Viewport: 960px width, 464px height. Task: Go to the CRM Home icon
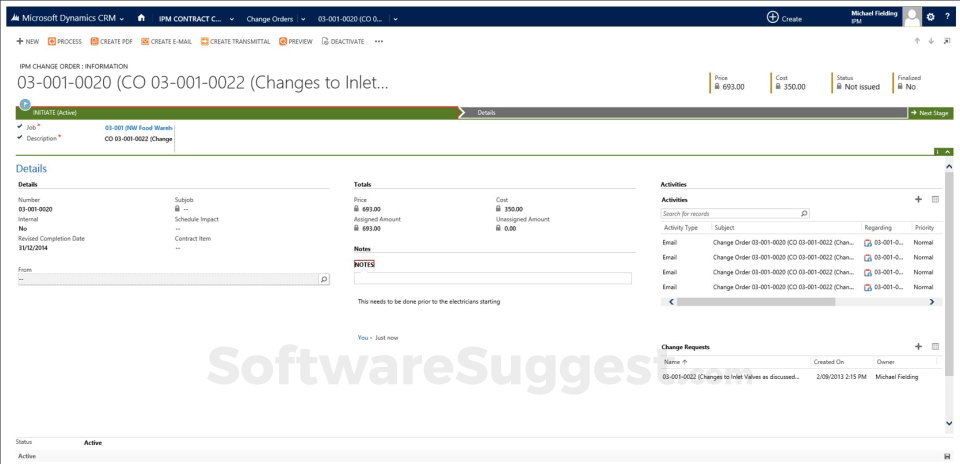(141, 18)
